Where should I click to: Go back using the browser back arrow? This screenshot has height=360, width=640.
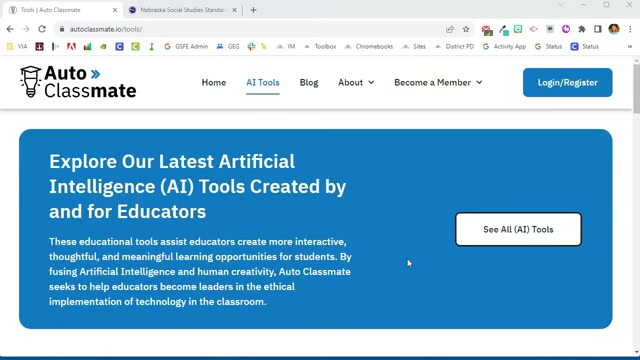(10, 29)
